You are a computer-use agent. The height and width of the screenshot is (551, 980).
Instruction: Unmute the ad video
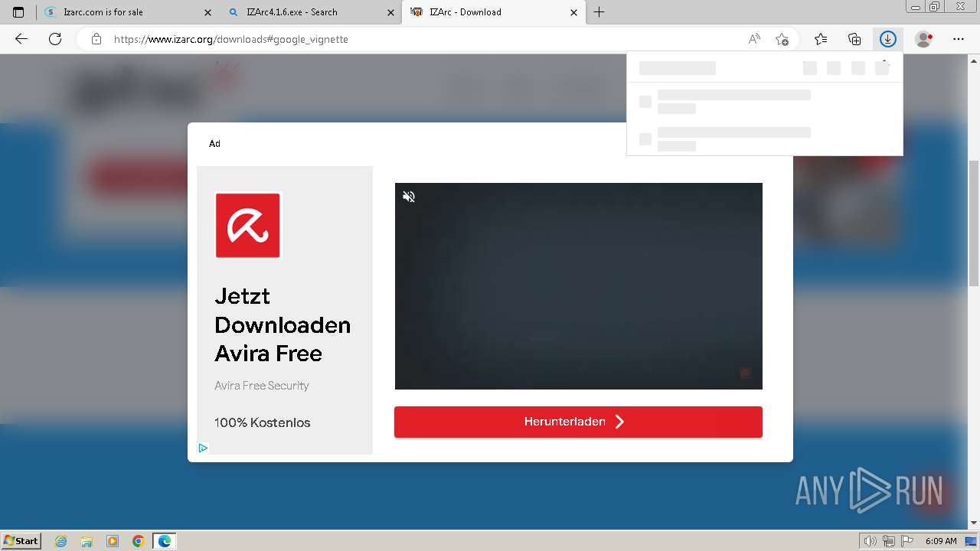coord(409,197)
